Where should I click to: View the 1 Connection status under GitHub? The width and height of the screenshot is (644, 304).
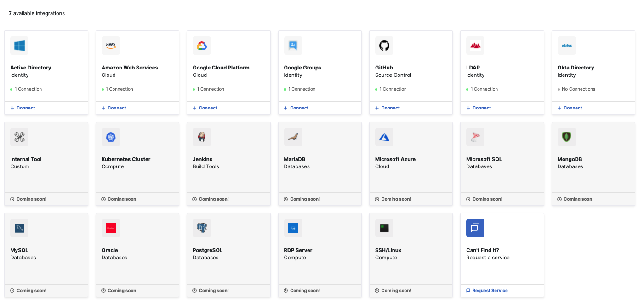click(391, 89)
